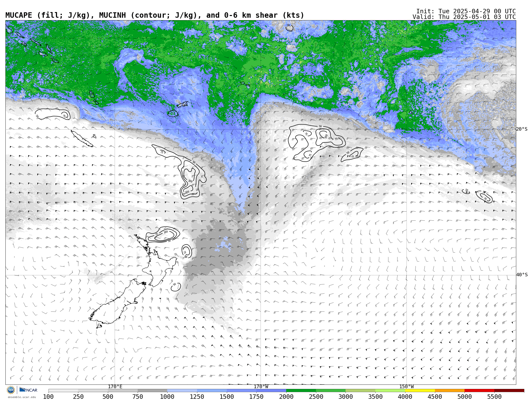The height and width of the screenshot is (400, 532).
Task: Click the colorbar label 500
Action: coord(108,397)
